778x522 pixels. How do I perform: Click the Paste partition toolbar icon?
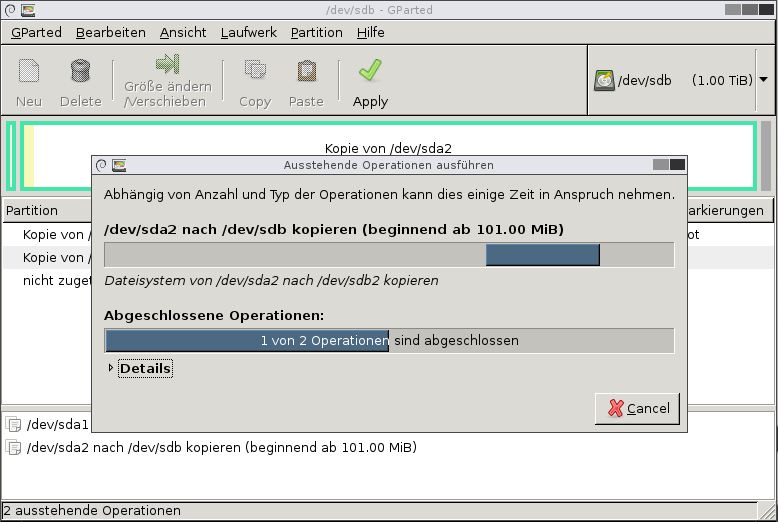[306, 72]
